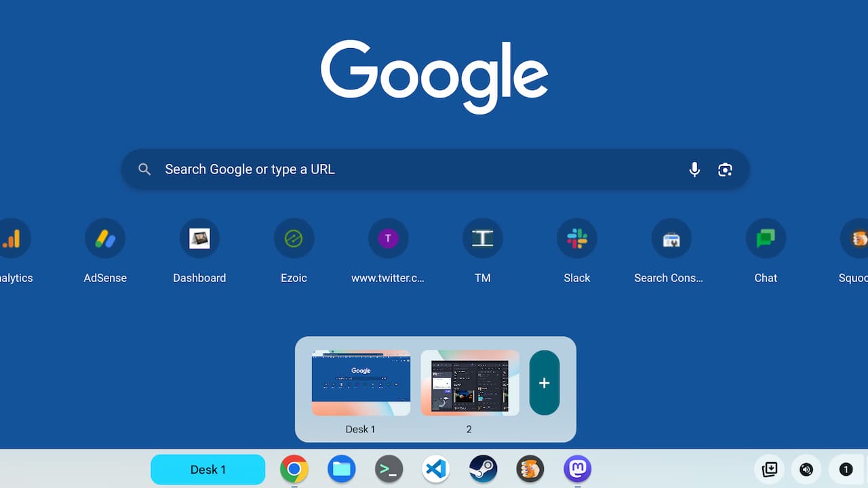The image size is (868, 488).
Task: Search by image with Lens icon
Action: pos(725,169)
